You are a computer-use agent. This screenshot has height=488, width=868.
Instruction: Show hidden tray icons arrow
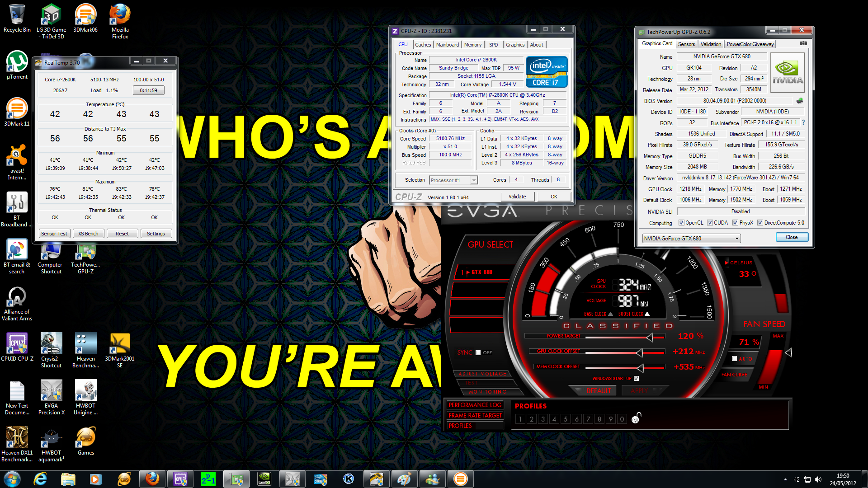point(785,479)
